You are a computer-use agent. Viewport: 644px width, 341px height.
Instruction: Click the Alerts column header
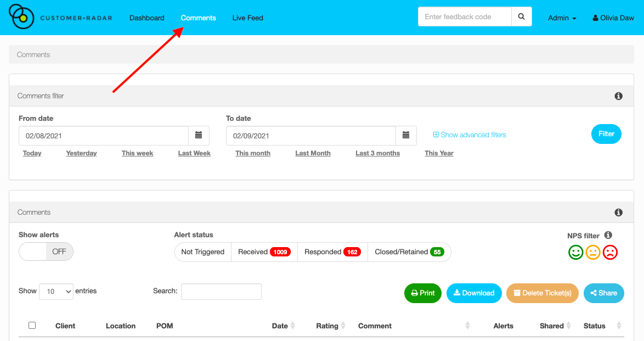point(503,326)
